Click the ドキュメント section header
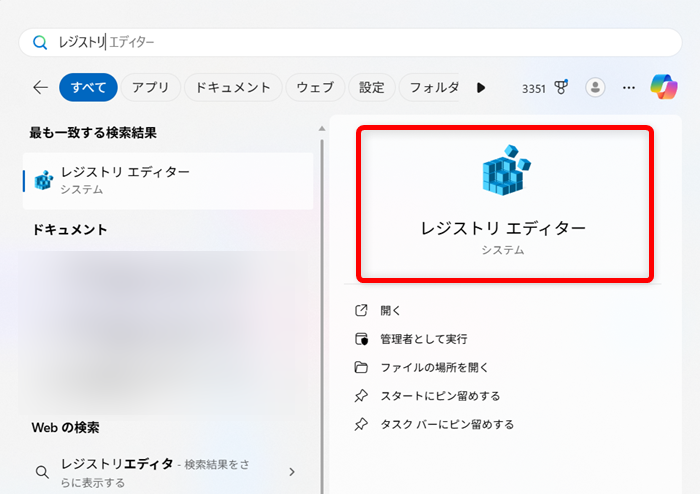Image resolution: width=700 pixels, height=494 pixels. pyautogui.click(x=70, y=230)
